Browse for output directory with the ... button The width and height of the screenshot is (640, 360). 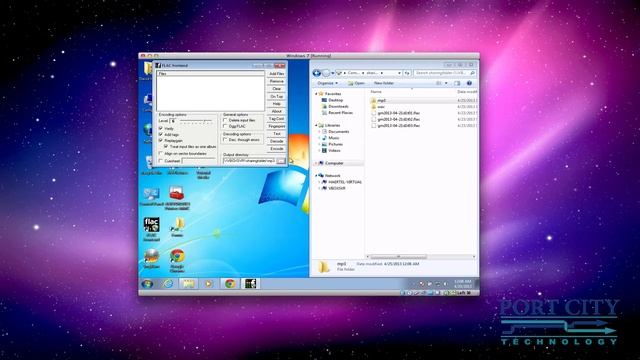tap(281, 161)
